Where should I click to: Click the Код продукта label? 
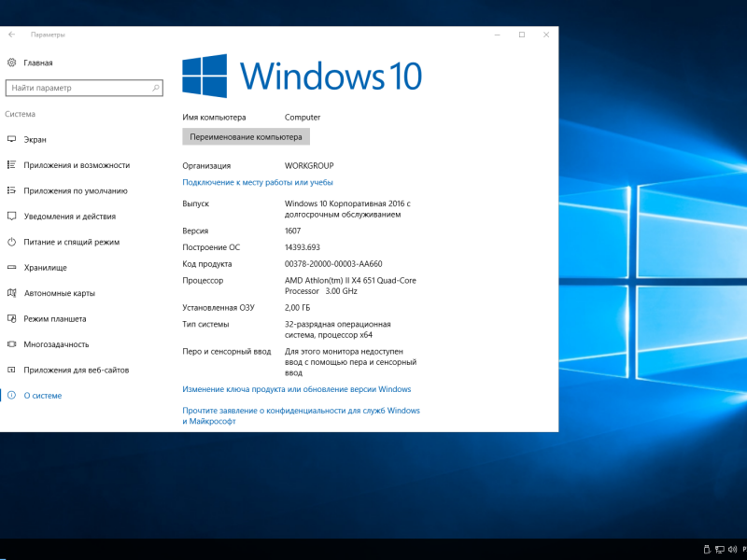tap(206, 264)
